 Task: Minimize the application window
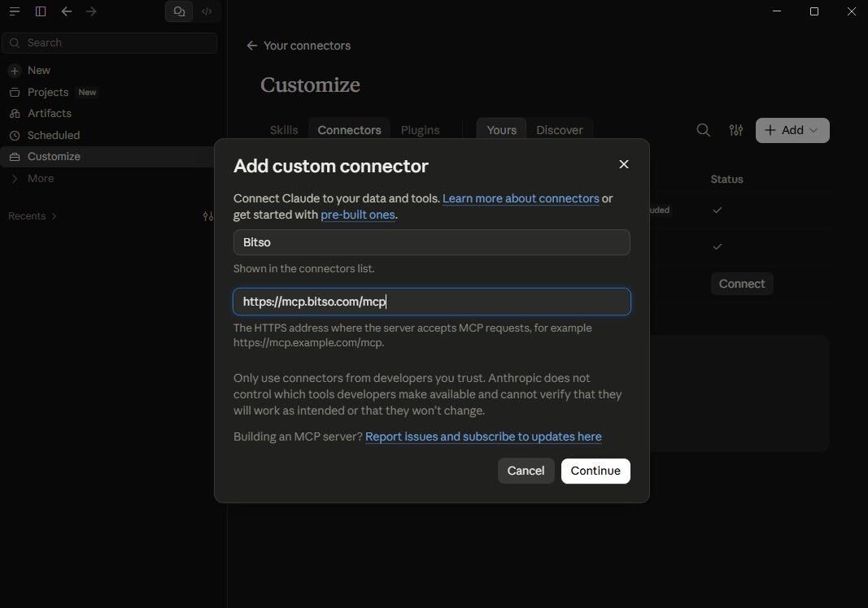777,11
